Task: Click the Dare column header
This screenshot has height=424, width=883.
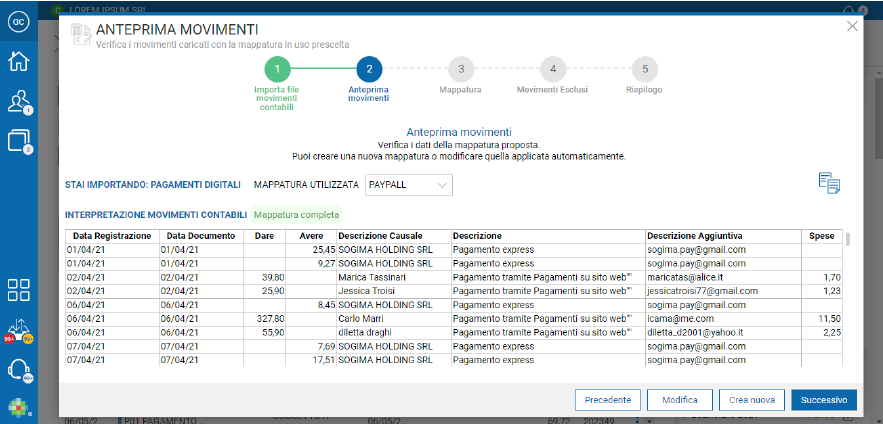Action: (264, 236)
